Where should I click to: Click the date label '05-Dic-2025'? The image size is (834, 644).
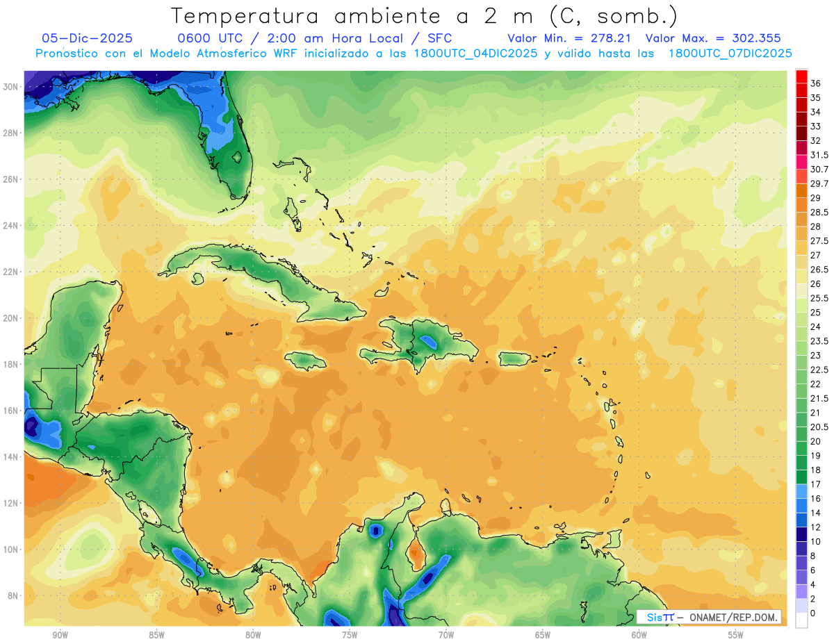[87, 38]
